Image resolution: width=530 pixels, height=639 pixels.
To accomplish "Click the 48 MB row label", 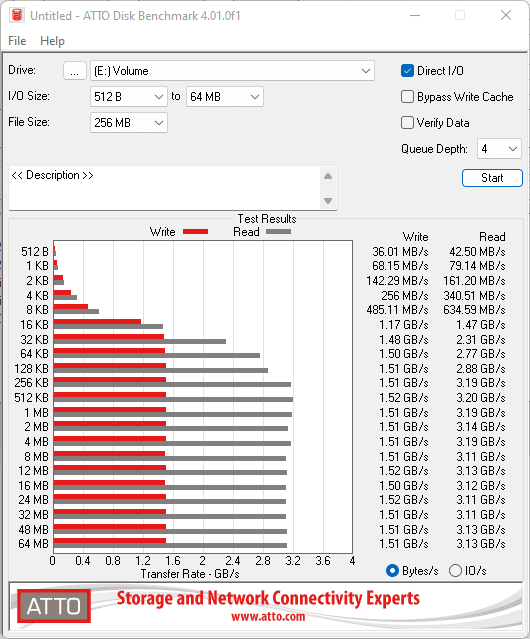I will point(33,529).
